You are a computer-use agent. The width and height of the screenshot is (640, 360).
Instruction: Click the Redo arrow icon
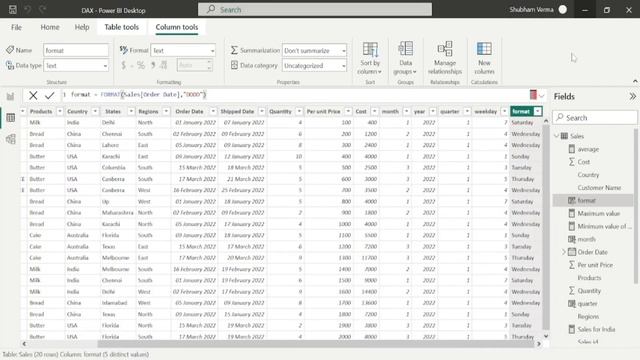42,9
